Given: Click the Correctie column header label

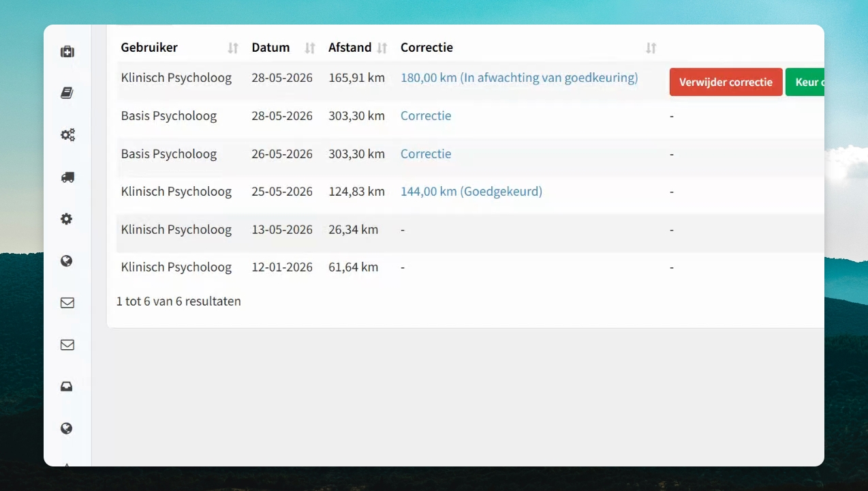Looking at the screenshot, I should (427, 48).
